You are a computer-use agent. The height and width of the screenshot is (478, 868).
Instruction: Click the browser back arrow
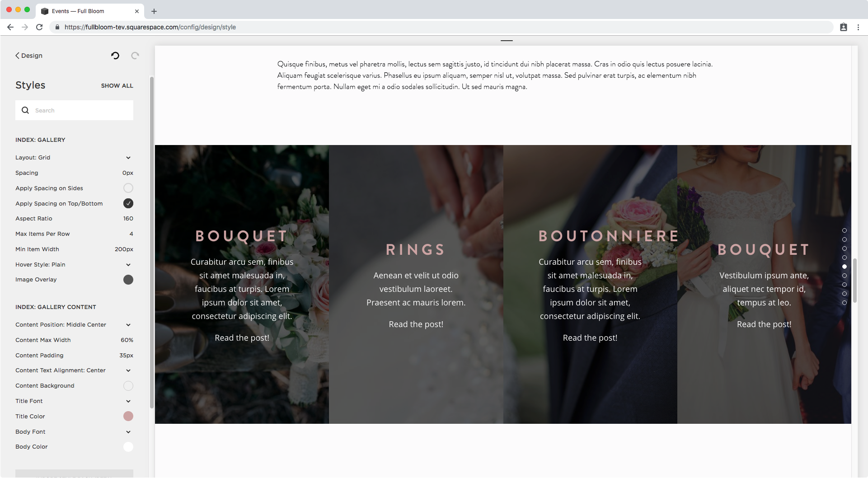[10, 27]
